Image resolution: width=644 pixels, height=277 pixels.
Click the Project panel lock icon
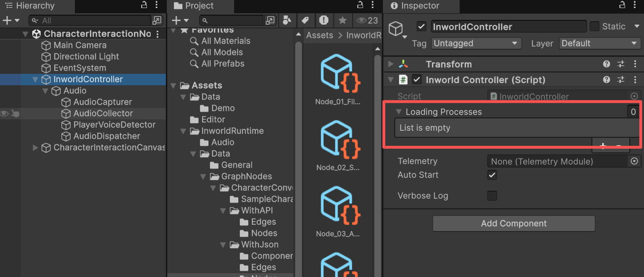tap(360, 6)
